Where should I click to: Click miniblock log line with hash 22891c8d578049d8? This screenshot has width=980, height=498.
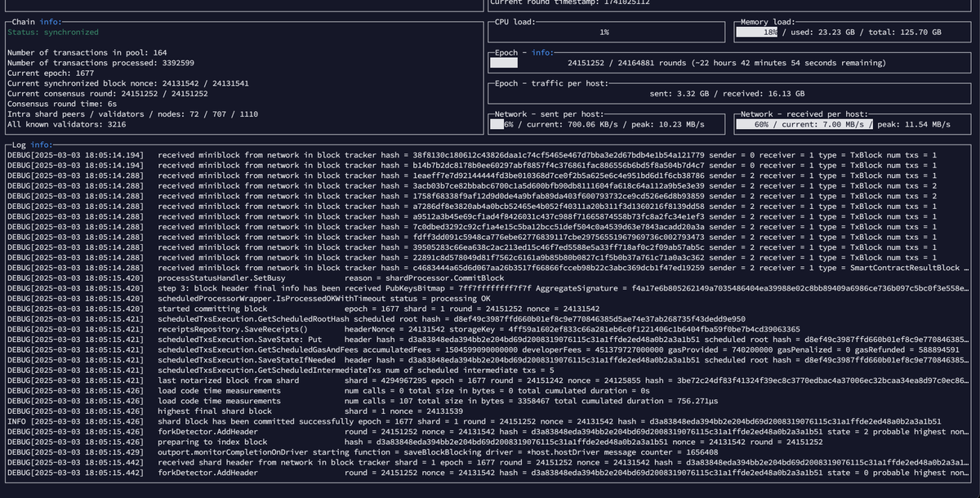tap(471, 257)
